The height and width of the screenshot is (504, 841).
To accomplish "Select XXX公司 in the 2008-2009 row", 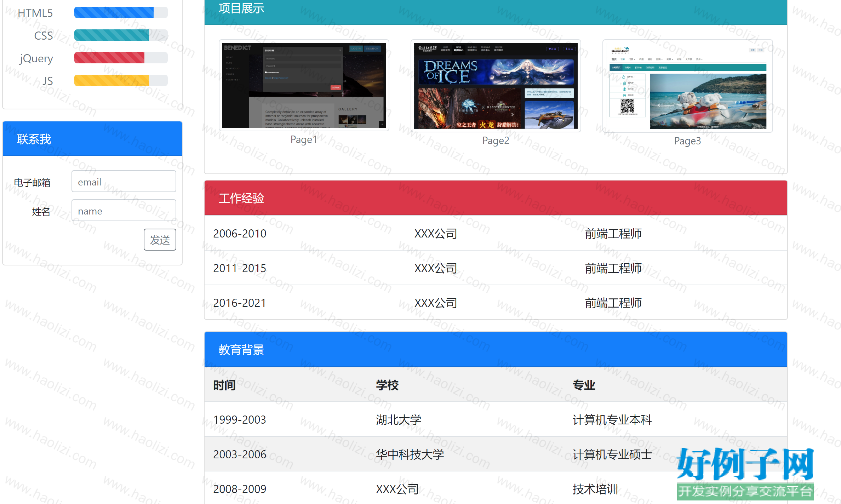I will (397, 489).
